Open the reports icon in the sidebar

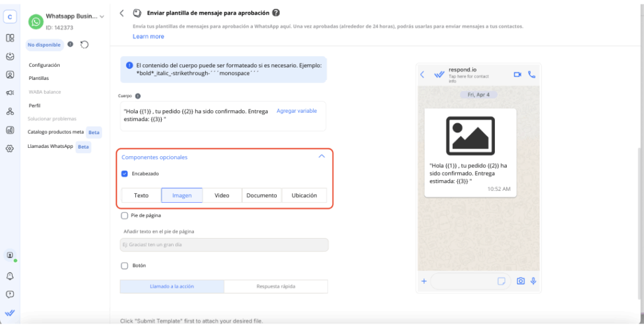[10, 130]
